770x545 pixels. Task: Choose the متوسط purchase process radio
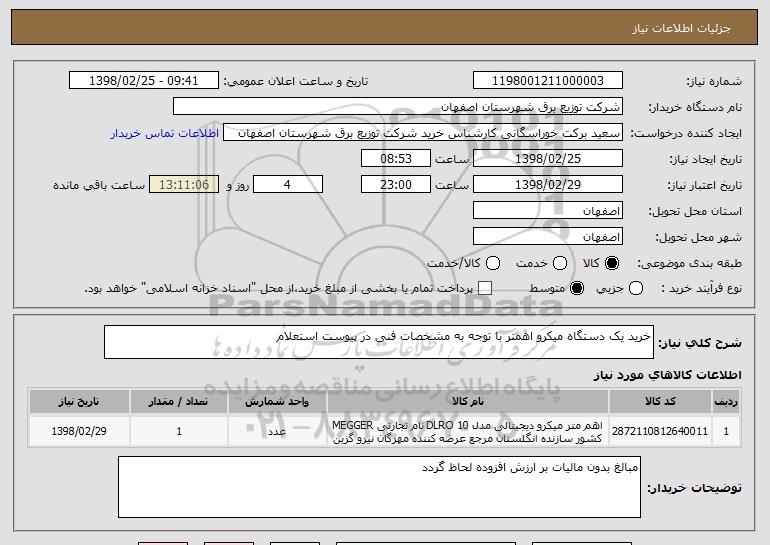577,288
